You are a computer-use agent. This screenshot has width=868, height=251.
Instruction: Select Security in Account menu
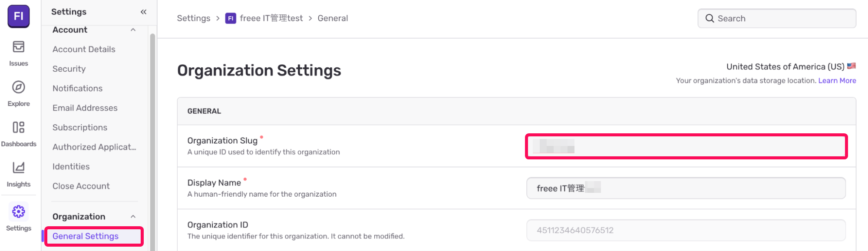(69, 69)
